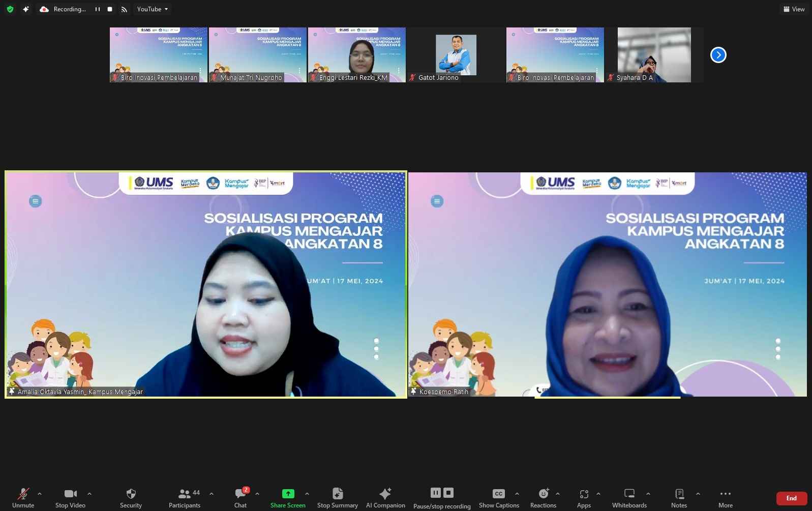The width and height of the screenshot is (812, 511).
Task: Pause the cloud recording at top left
Action: tap(98, 9)
